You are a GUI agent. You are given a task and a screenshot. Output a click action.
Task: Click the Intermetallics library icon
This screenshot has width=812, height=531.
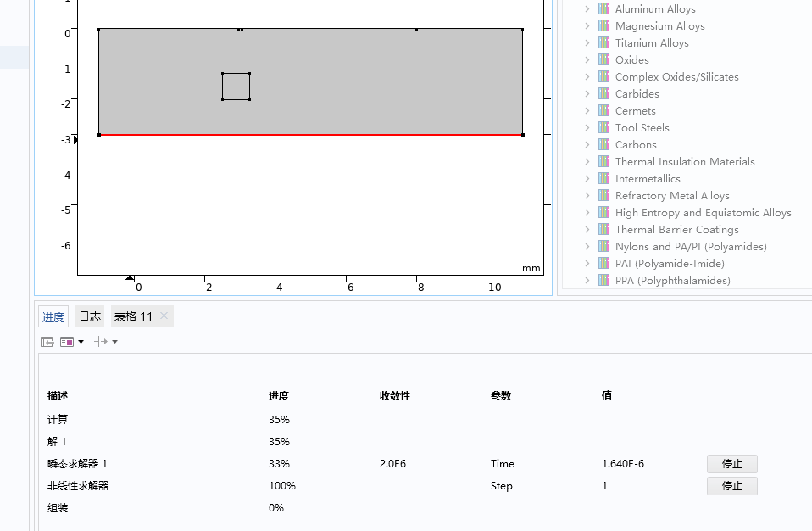pos(603,179)
